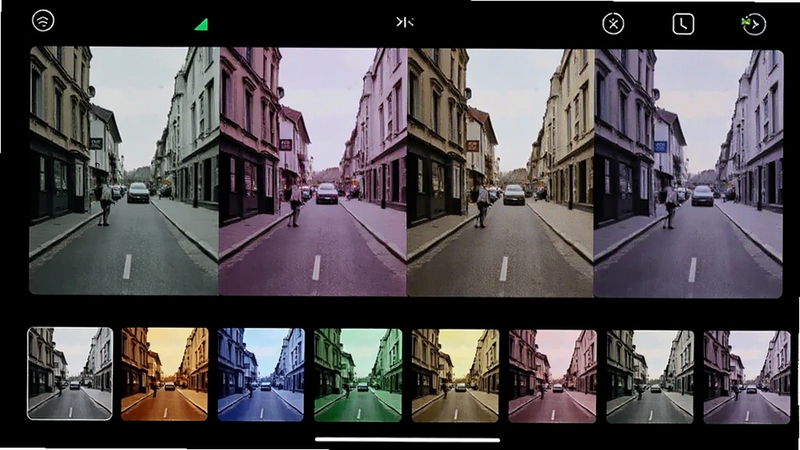The image size is (800, 450).
Task: Choose the green filter thumbnail
Action: (358, 375)
